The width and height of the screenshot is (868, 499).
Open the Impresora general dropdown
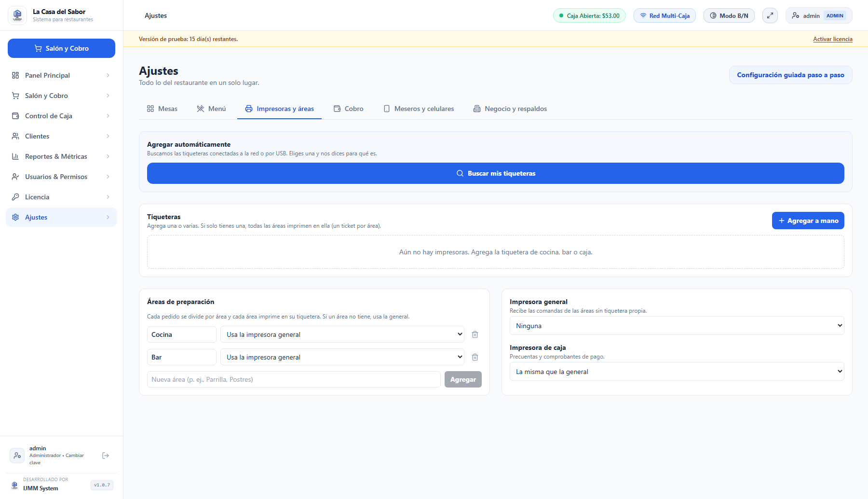(677, 326)
